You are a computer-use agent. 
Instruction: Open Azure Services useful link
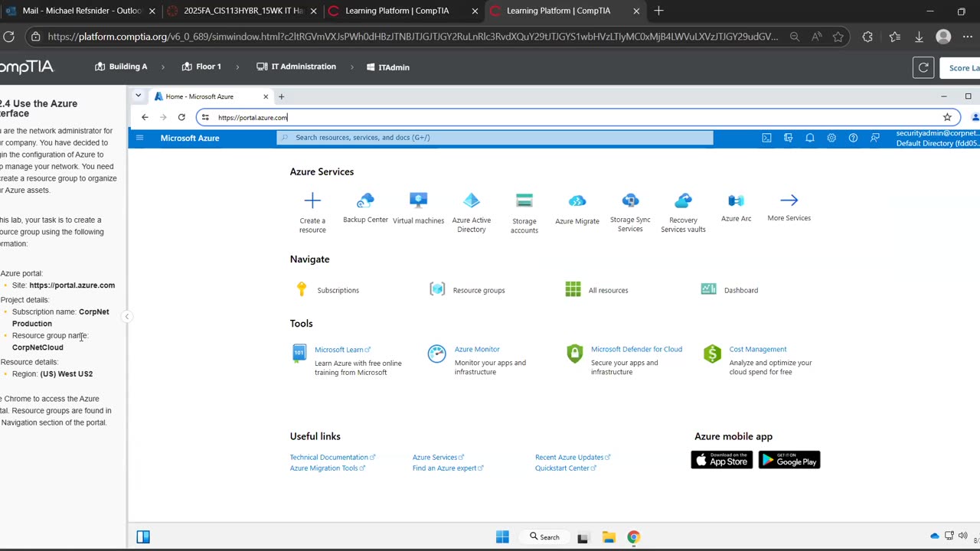[x=438, y=457]
